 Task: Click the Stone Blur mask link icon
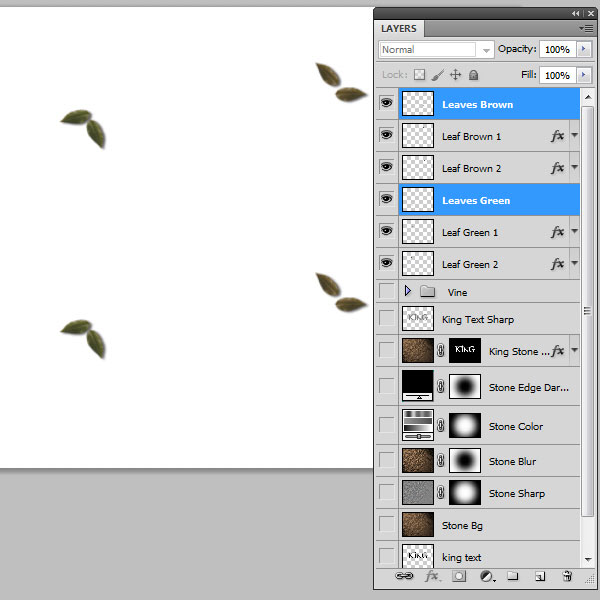pyautogui.click(x=440, y=460)
